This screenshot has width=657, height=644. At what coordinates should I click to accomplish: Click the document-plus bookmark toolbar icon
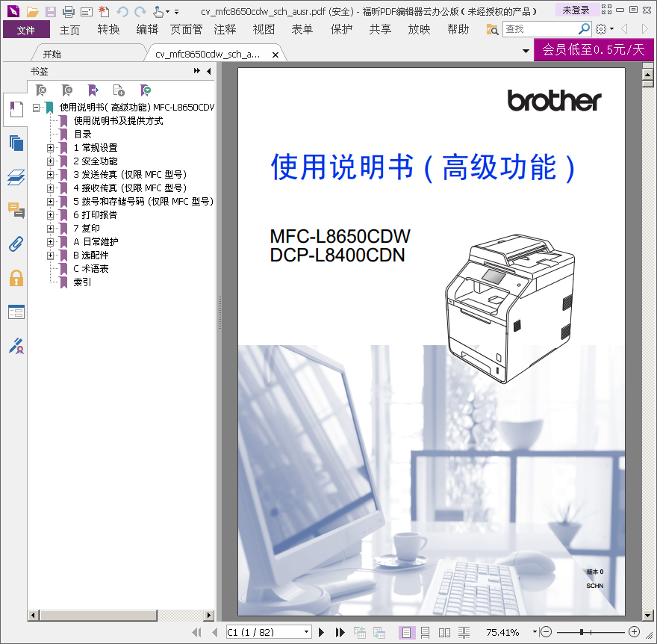(119, 90)
